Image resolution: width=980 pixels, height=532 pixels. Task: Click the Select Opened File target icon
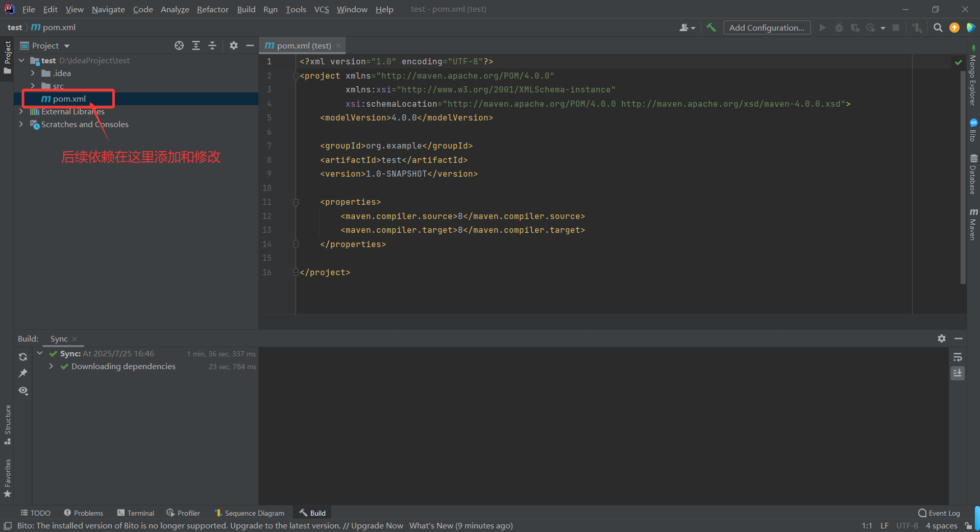tap(179, 45)
